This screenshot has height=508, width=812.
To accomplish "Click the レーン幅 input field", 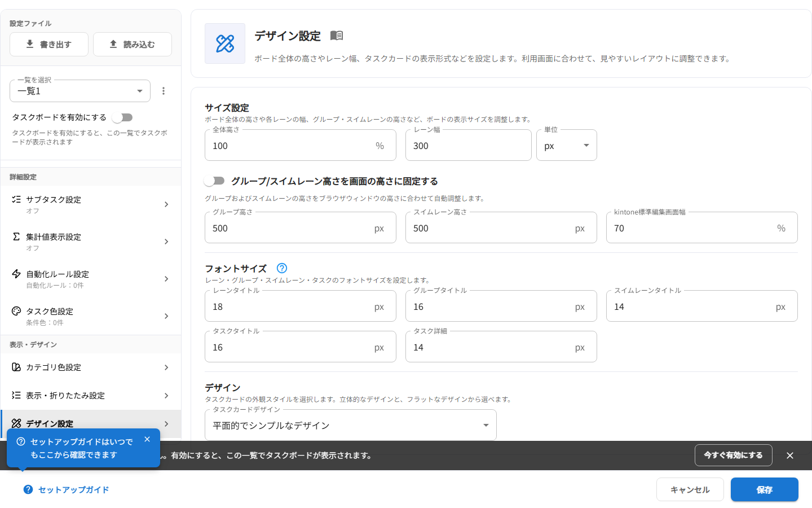I will (469, 145).
